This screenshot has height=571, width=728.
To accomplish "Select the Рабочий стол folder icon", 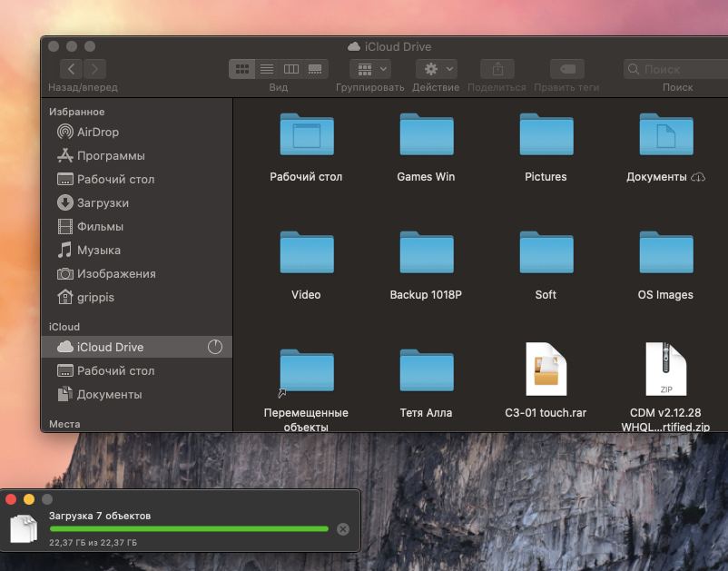I will click(x=307, y=134).
